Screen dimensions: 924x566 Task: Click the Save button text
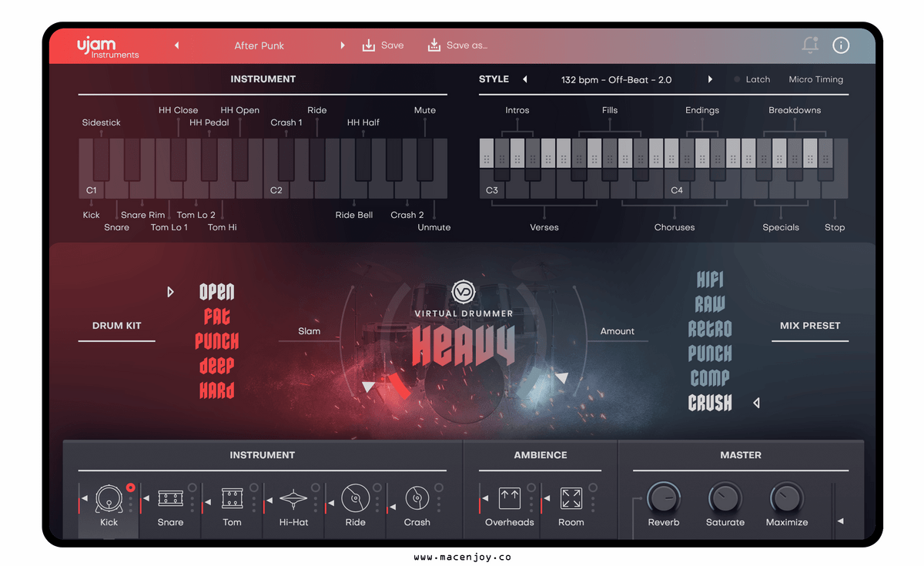(x=392, y=45)
